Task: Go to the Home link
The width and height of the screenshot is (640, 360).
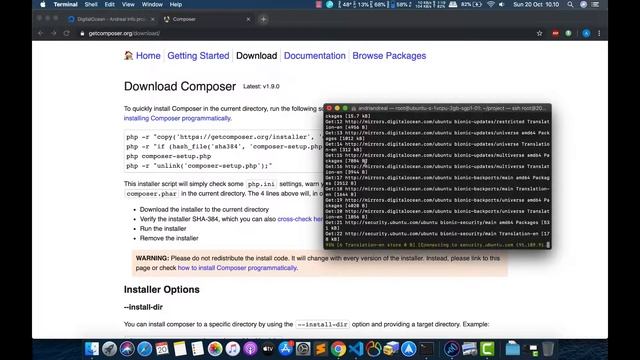Action: coord(148,56)
